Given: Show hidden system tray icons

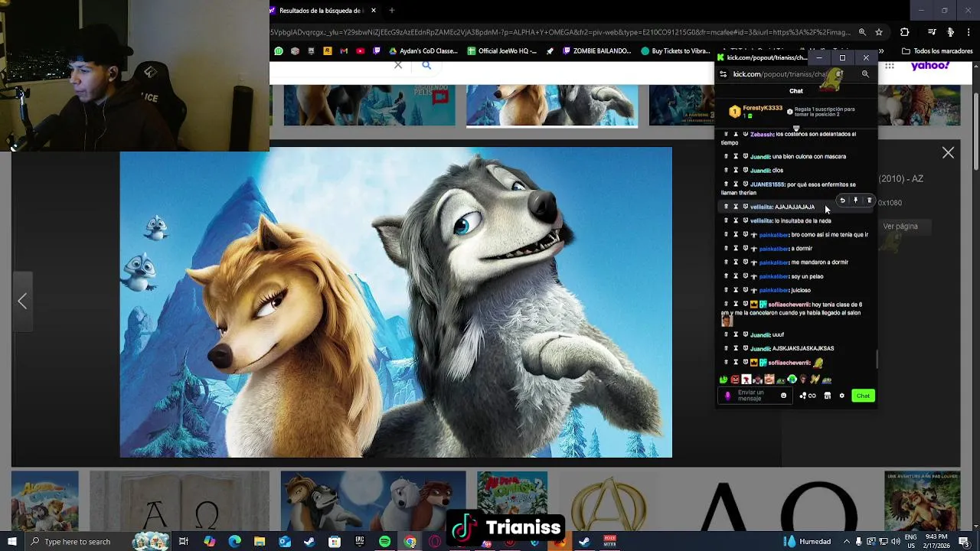Looking at the screenshot, I should (x=847, y=542).
